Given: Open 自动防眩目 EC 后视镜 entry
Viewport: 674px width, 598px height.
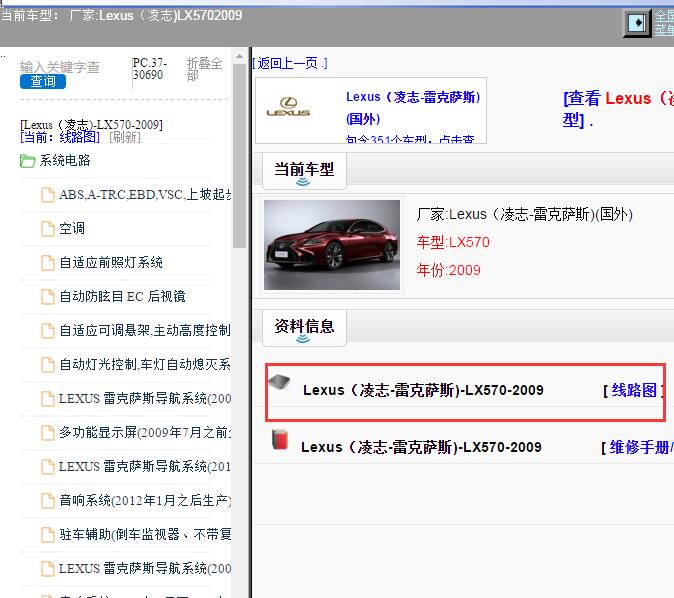Looking at the screenshot, I should click(122, 296).
